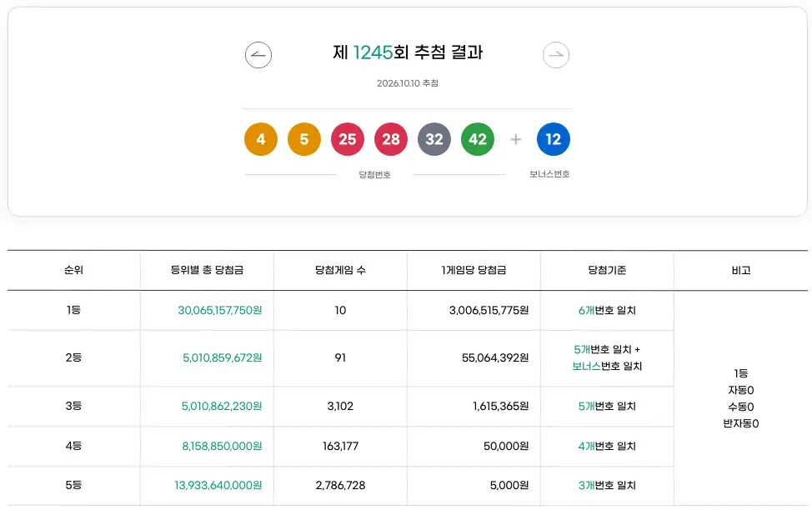Click the 수동0 note in 비고 column
Screen dimensions: 812x510
pyautogui.click(x=741, y=407)
